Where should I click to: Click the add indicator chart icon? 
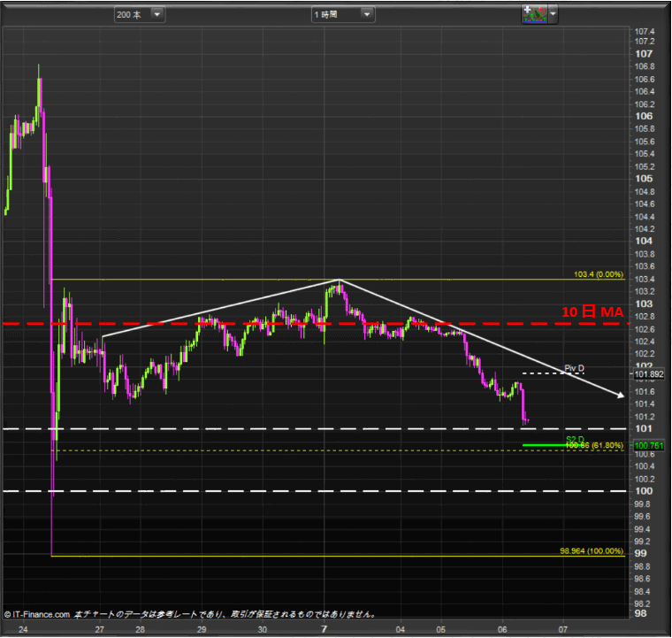534,14
